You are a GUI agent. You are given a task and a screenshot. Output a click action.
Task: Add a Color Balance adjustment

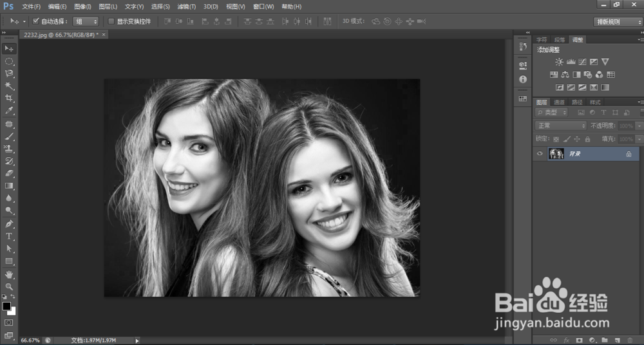pos(565,74)
